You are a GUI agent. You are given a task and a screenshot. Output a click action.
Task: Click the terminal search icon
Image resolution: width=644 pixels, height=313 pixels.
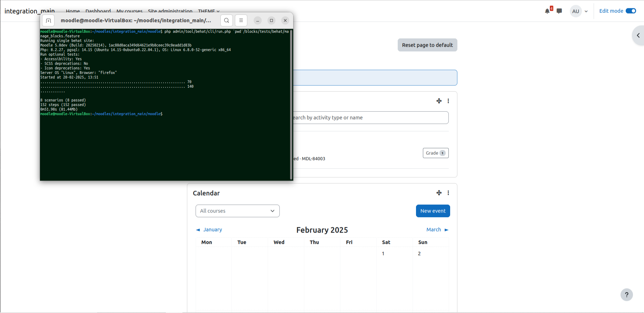[x=227, y=20]
